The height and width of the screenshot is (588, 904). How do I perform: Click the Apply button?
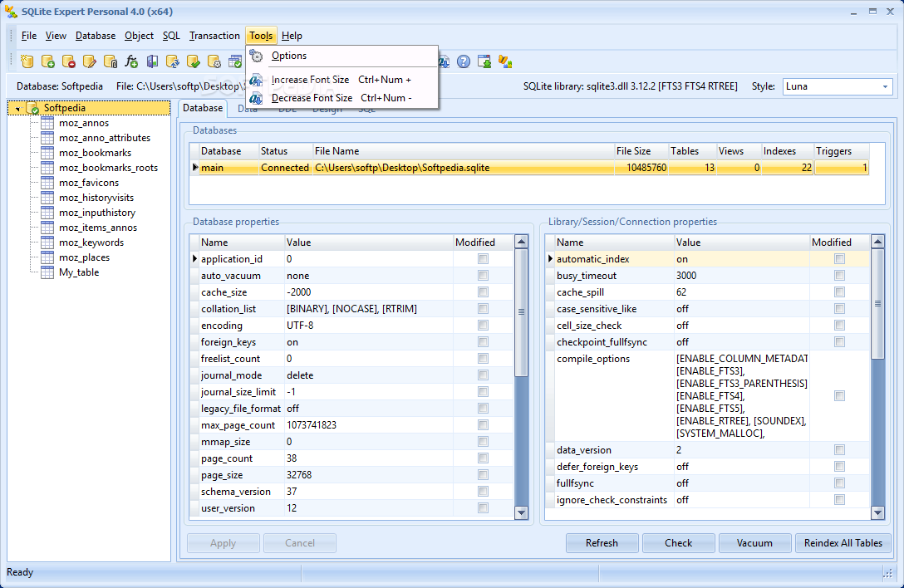pyautogui.click(x=224, y=543)
